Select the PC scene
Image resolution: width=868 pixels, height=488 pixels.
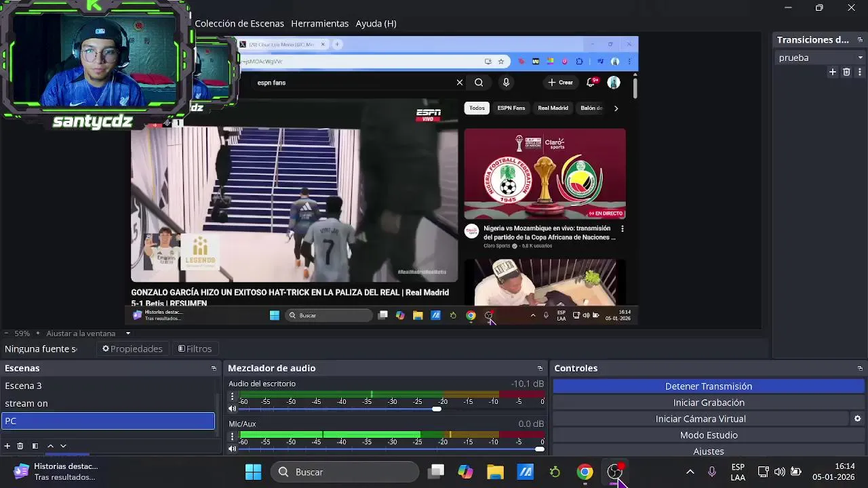coord(108,421)
